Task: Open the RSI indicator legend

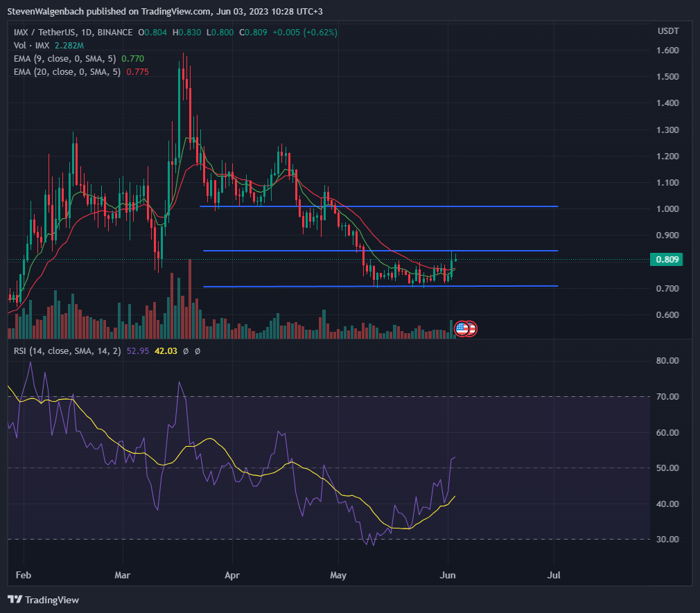Action: [67, 351]
